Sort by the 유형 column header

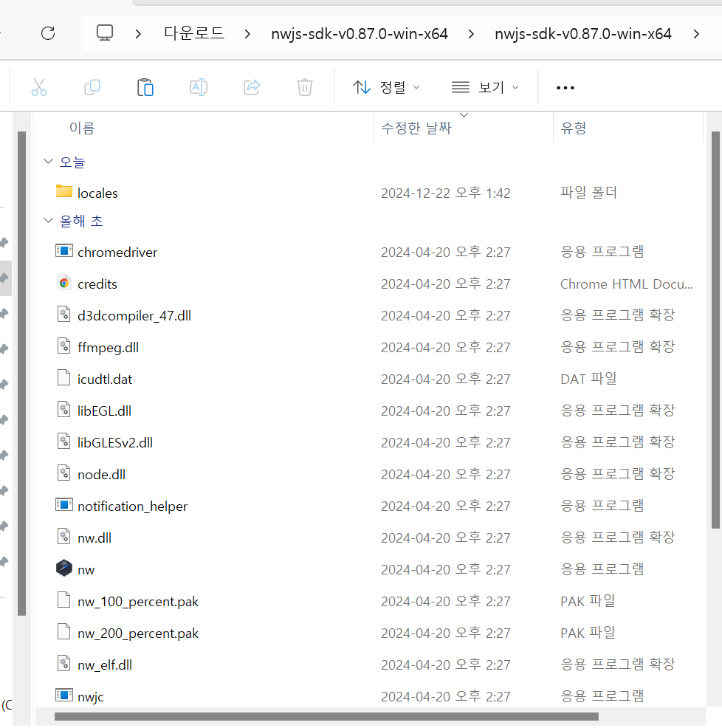tap(573, 128)
